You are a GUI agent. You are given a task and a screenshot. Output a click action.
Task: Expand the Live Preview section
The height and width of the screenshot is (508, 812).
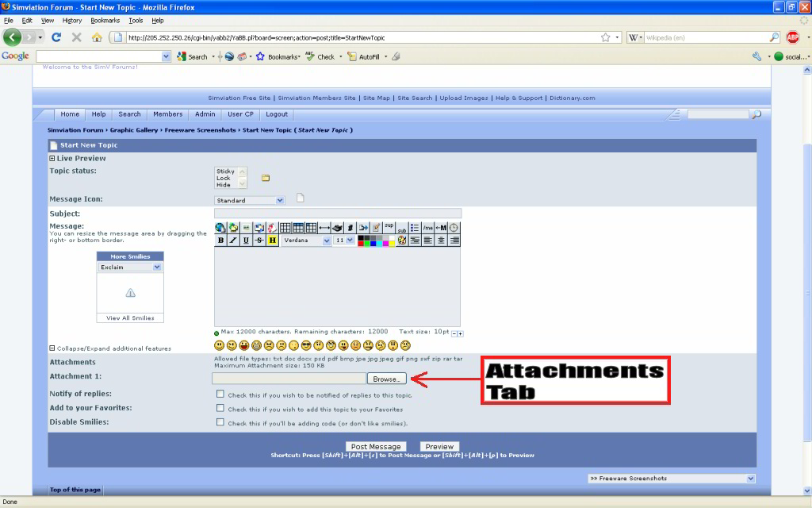tap(52, 159)
